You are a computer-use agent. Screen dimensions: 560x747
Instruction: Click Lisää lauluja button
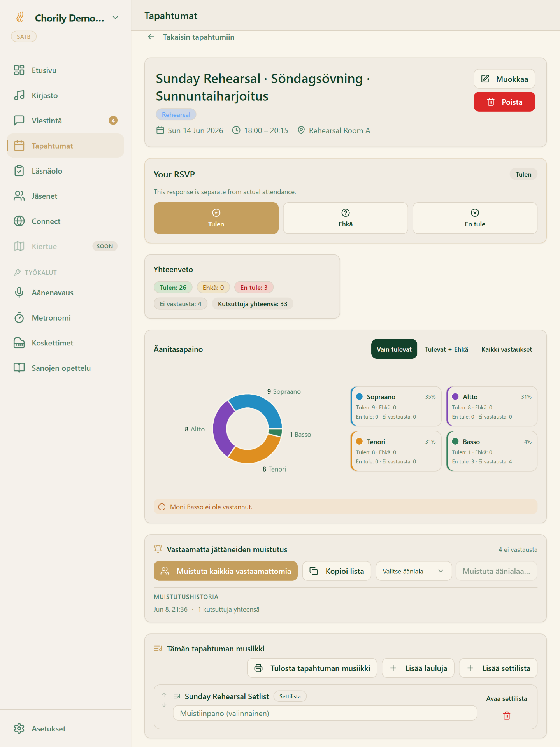point(418,668)
